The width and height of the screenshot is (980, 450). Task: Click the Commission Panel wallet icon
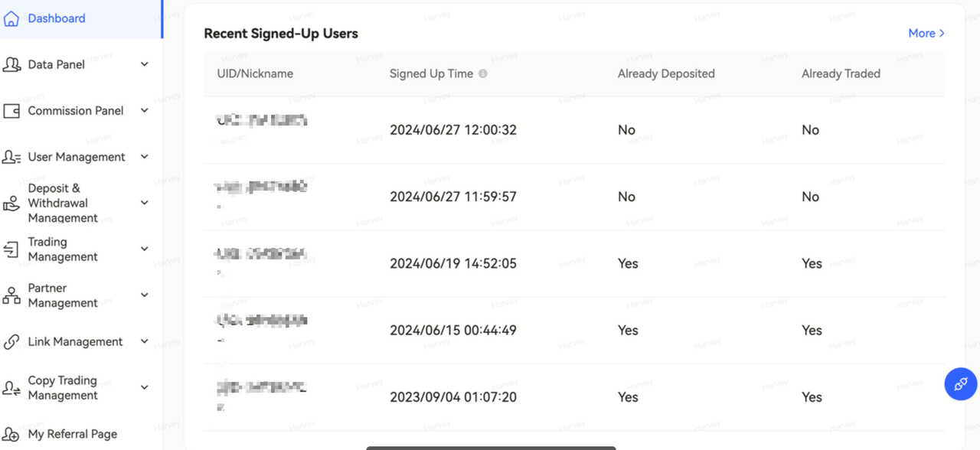click(11, 111)
